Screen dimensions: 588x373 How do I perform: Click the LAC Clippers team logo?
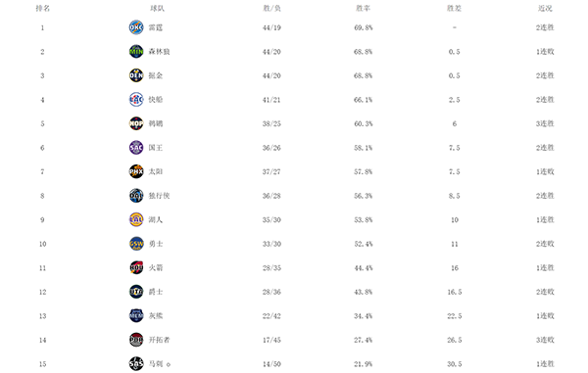click(x=136, y=100)
